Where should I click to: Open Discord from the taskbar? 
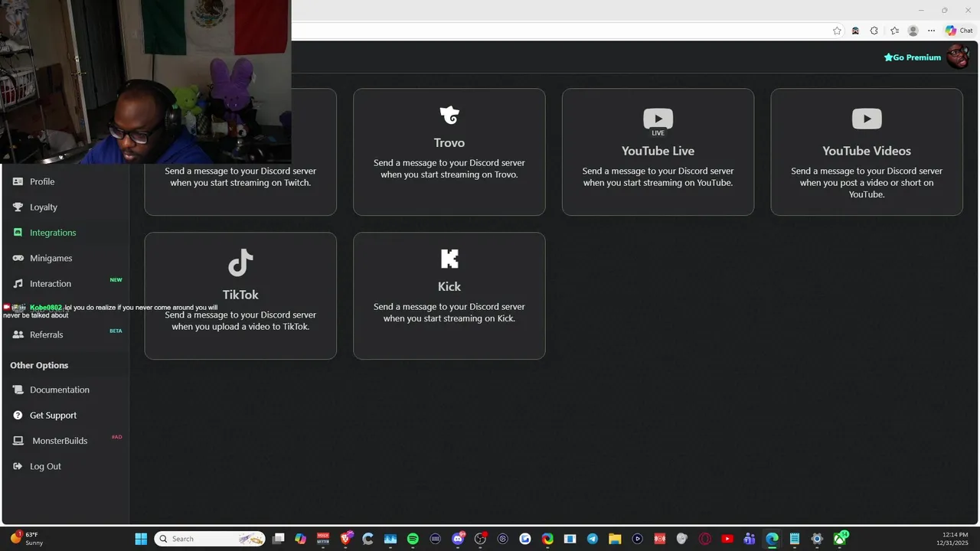click(x=458, y=539)
